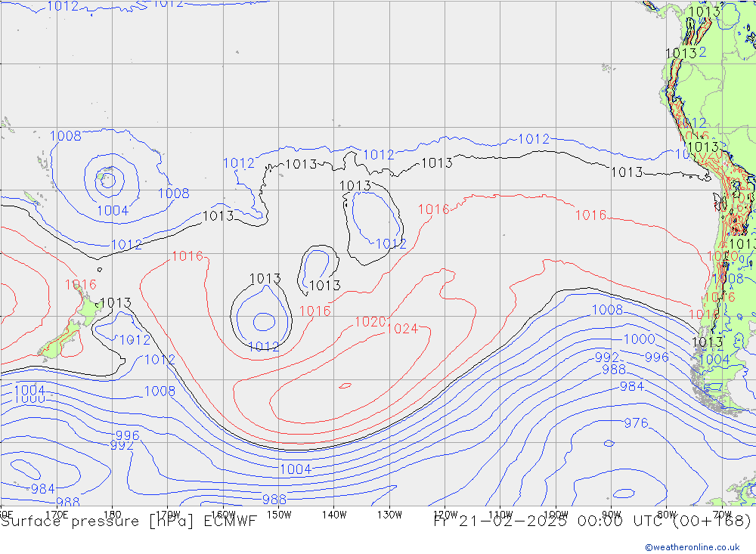Select the 988 label above the 150W axis label

[274, 500]
